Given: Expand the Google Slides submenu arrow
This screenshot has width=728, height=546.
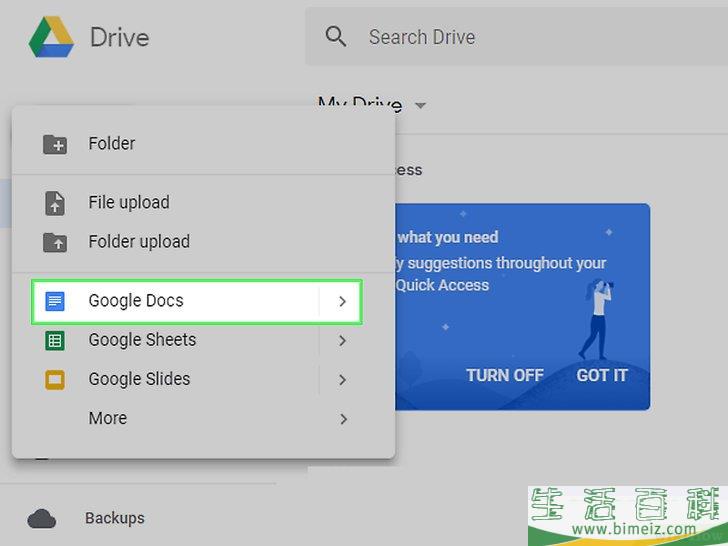Looking at the screenshot, I should pos(343,380).
